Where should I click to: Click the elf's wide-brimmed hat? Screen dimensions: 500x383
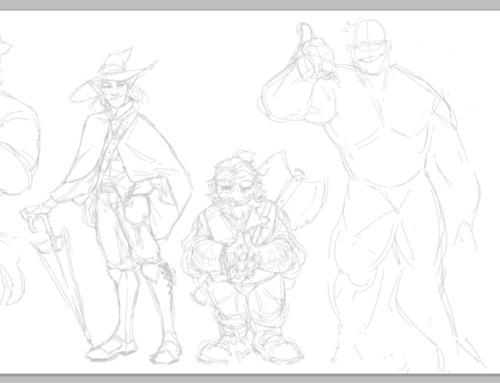[112, 75]
